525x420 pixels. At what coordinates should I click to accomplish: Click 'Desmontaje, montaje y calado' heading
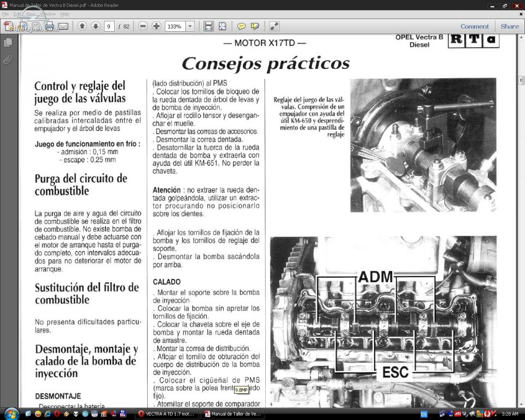coord(86,361)
